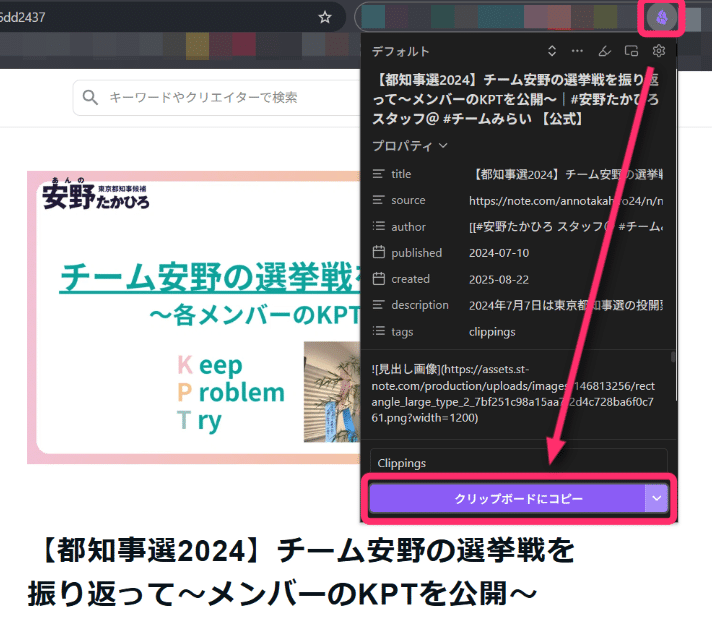Click the description property type icon

coord(379,305)
